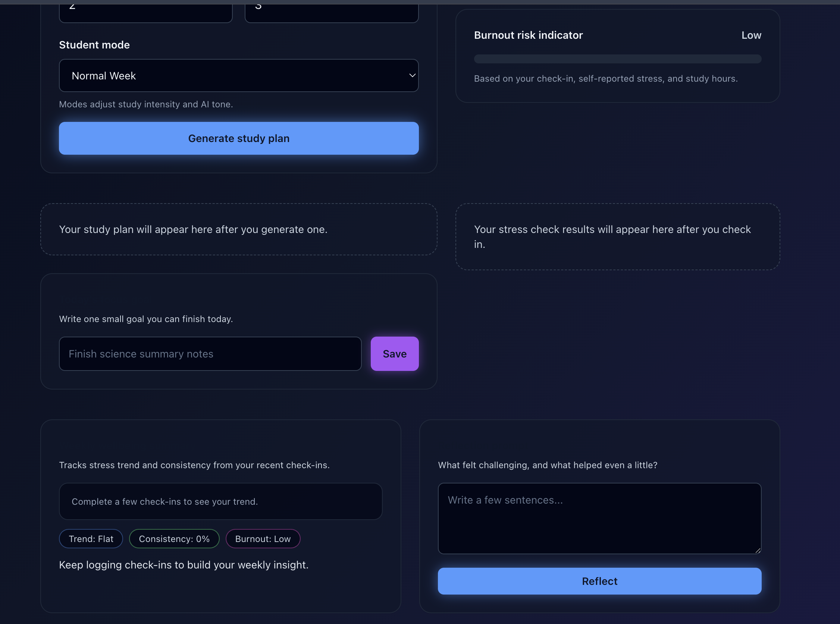Save the small daily goal
The image size is (840, 624).
coord(395,353)
